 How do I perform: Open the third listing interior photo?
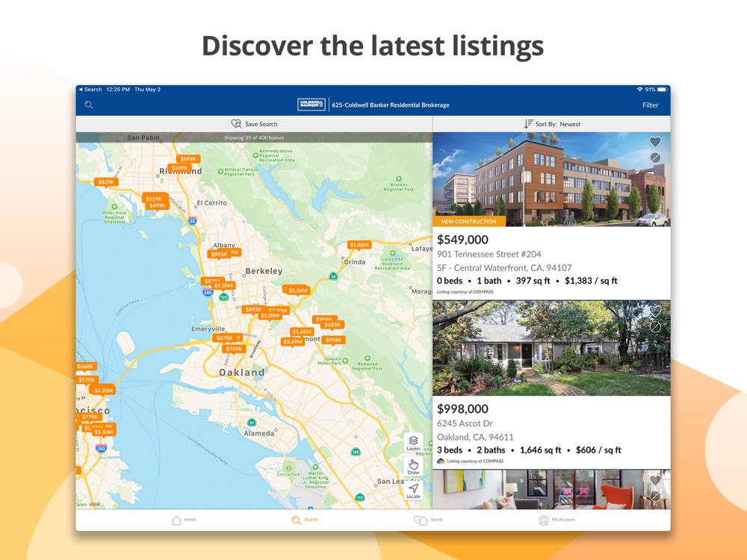551,490
